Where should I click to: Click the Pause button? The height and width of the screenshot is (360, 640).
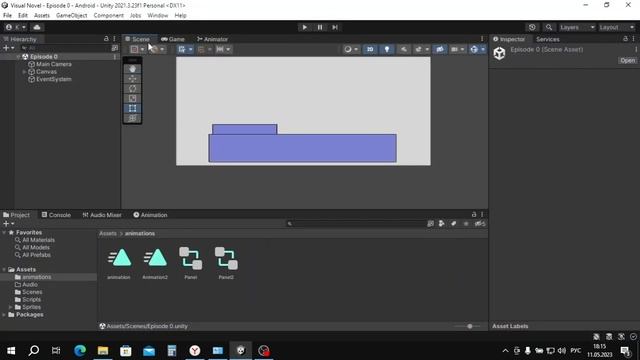pos(320,27)
